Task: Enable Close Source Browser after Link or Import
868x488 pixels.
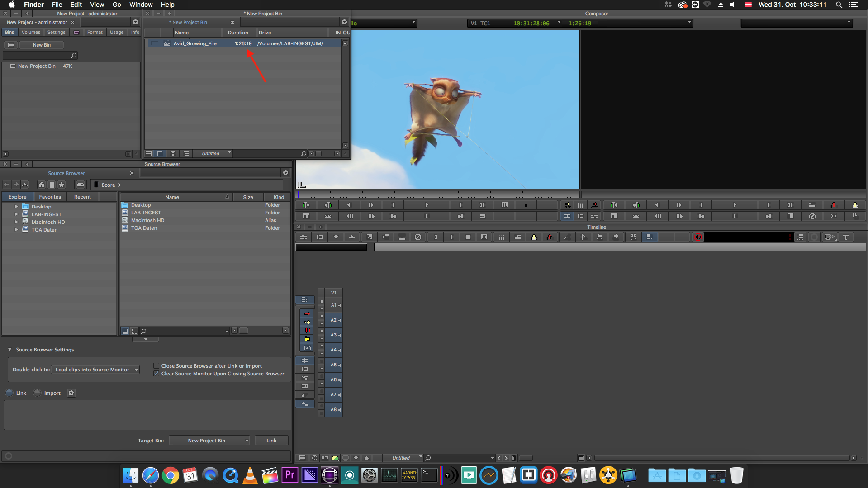Action: coord(156,366)
